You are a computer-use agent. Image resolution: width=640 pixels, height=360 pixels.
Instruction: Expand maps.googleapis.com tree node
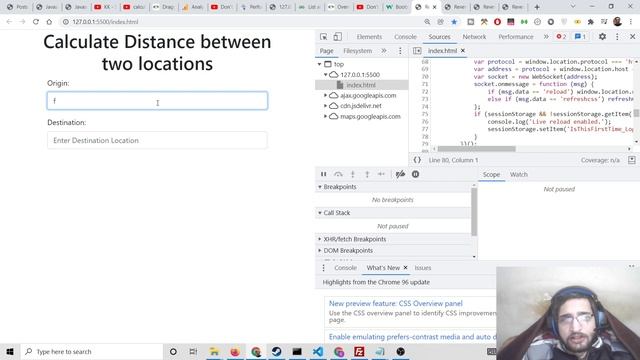pos(326,116)
